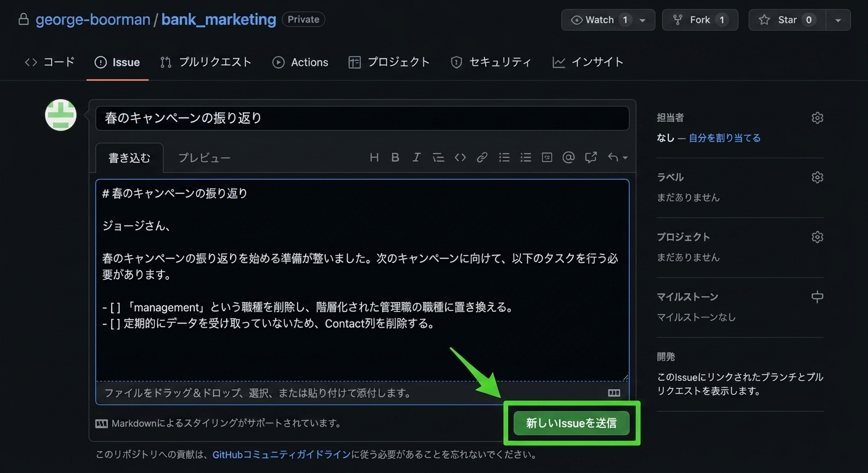Image resolution: width=868 pixels, height=473 pixels.
Task: Open the インサイト tab
Action: pos(588,62)
